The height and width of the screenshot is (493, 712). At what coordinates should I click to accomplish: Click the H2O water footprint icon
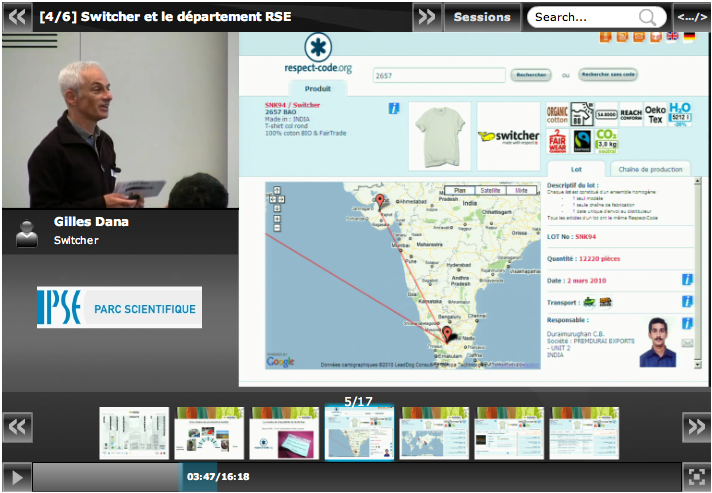coord(680,114)
